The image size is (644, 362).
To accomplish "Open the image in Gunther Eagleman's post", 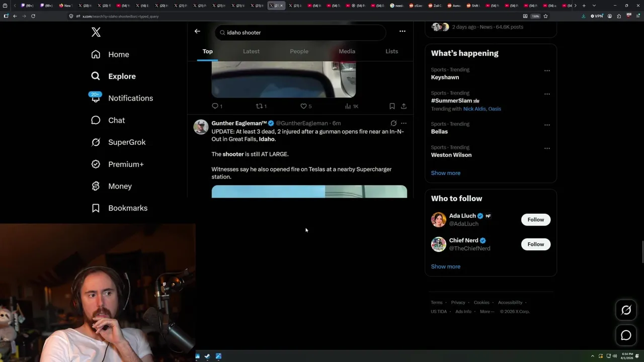I will (309, 192).
